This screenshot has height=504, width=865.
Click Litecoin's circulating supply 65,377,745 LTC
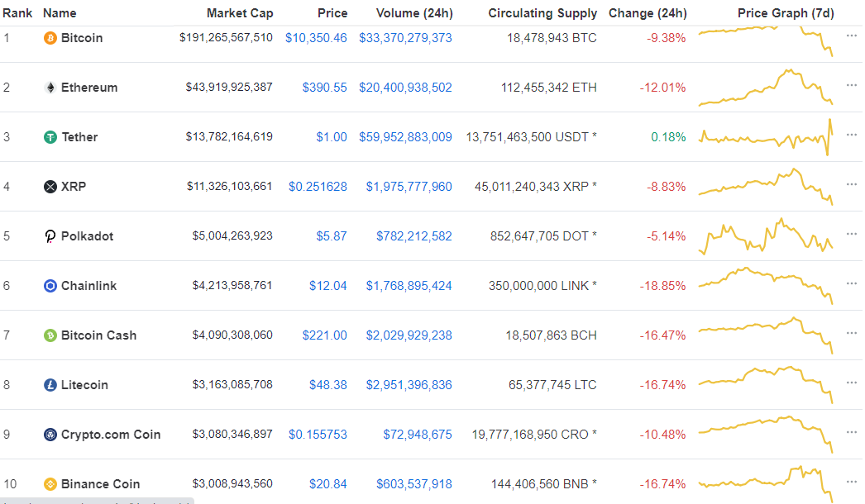pos(552,385)
